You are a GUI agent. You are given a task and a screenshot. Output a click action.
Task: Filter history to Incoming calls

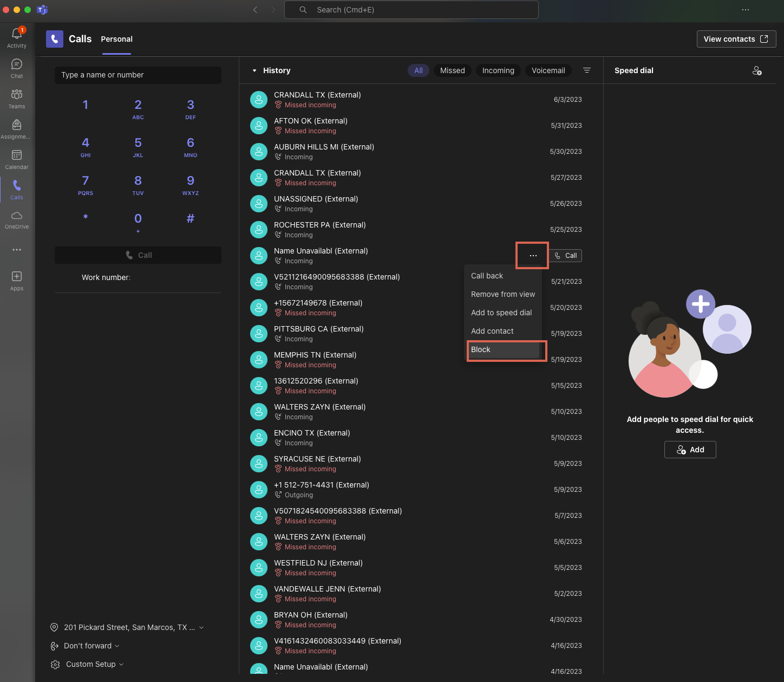[x=498, y=70]
